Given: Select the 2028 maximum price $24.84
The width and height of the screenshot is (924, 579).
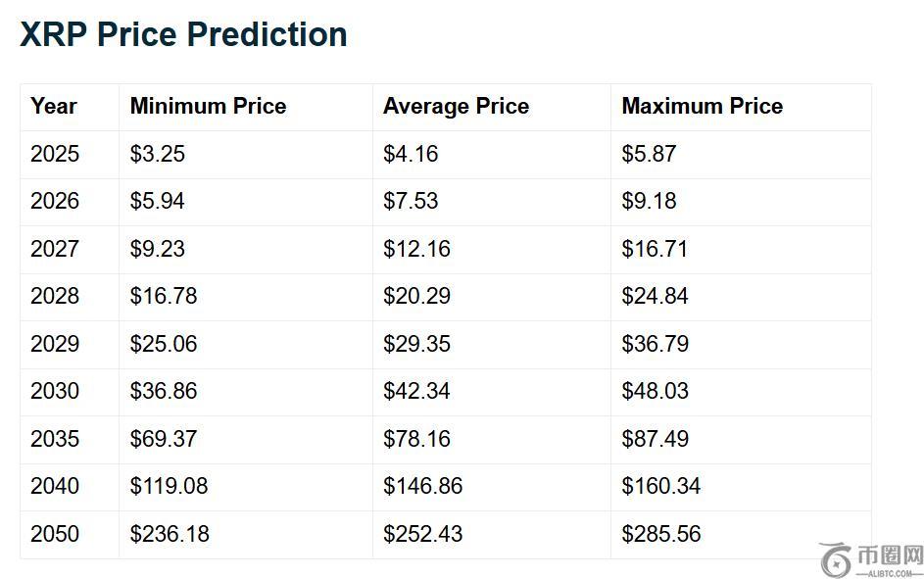Looking at the screenshot, I should click(x=655, y=296).
